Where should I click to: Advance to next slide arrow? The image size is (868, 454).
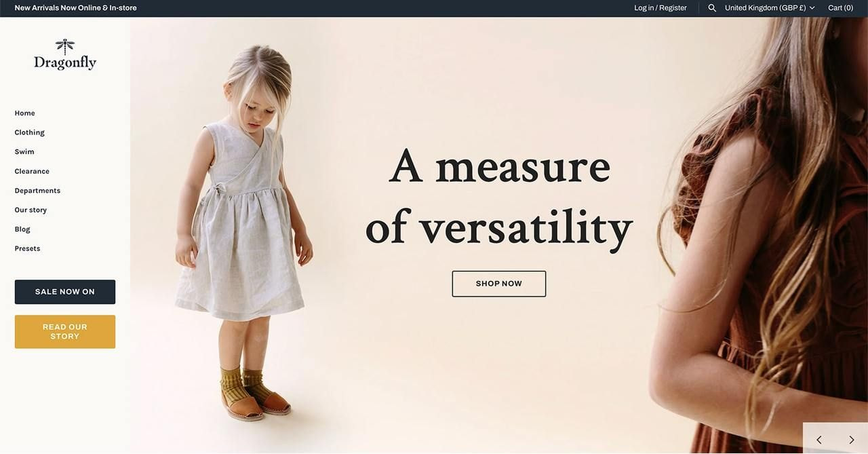tap(852, 440)
